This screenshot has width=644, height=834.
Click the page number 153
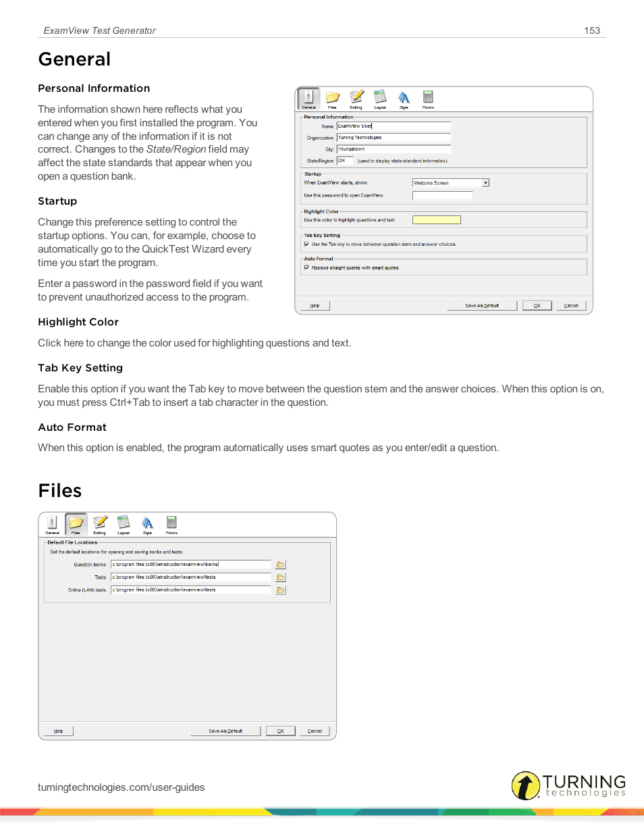tap(592, 30)
